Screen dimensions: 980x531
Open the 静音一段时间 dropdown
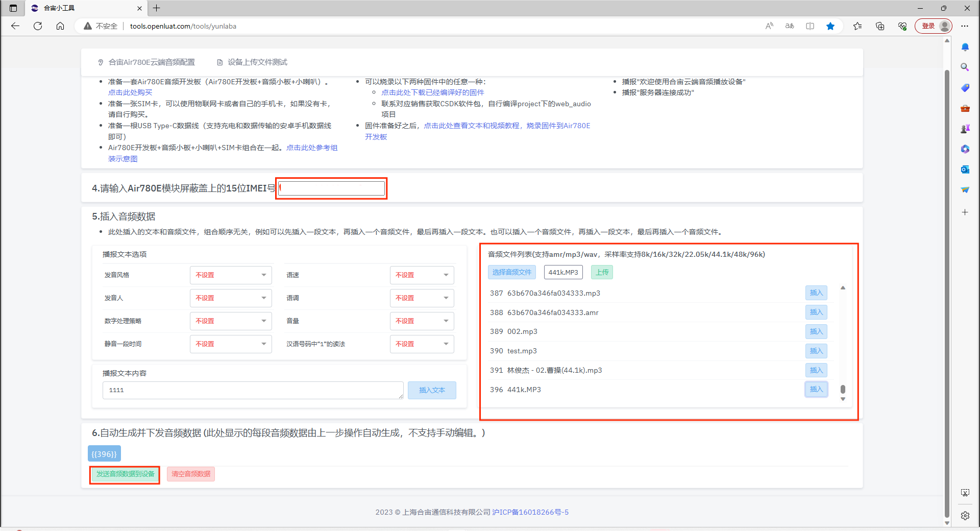coord(231,344)
